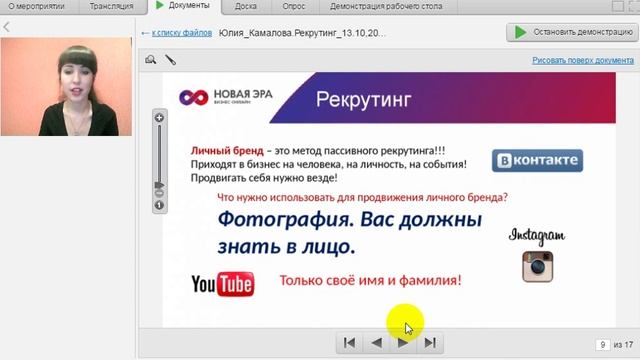This screenshot has width=640, height=360.
Task: Click the 'к списку файлов' link
Action: 182,33
